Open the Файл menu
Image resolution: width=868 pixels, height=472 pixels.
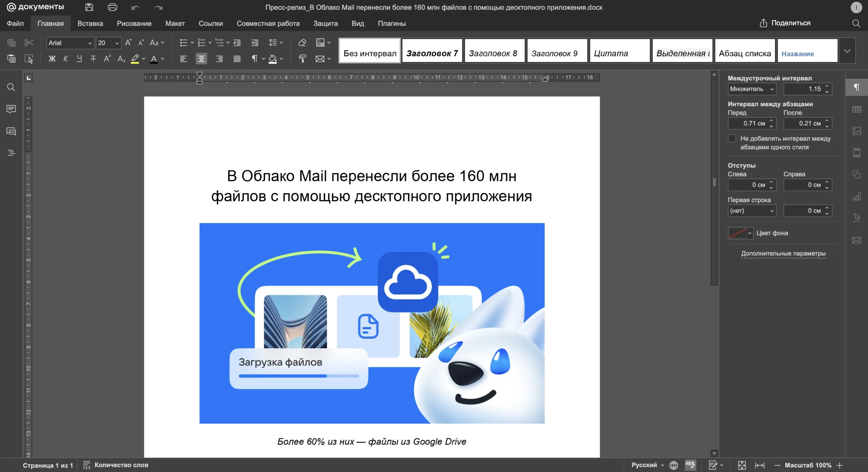pyautogui.click(x=15, y=23)
